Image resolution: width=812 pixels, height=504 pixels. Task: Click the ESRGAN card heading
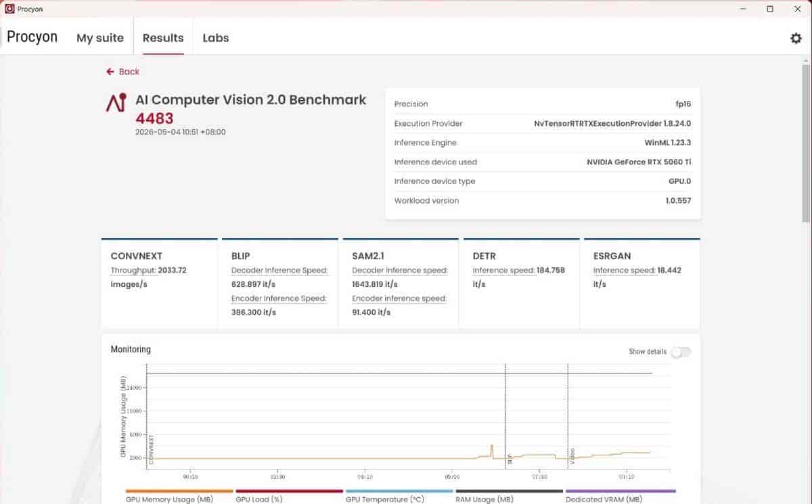pyautogui.click(x=612, y=256)
